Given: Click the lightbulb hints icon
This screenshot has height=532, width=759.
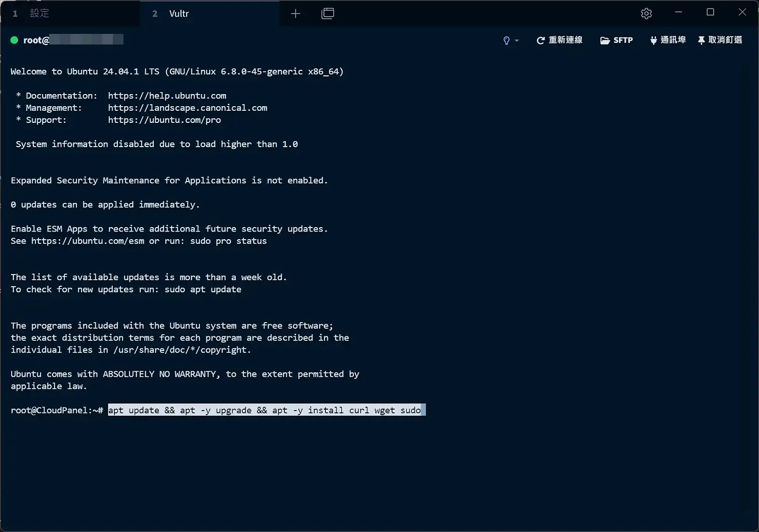Looking at the screenshot, I should (506, 40).
